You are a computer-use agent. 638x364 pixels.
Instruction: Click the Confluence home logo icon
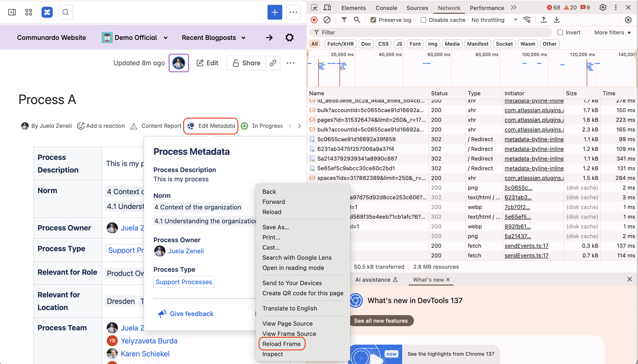47,12
